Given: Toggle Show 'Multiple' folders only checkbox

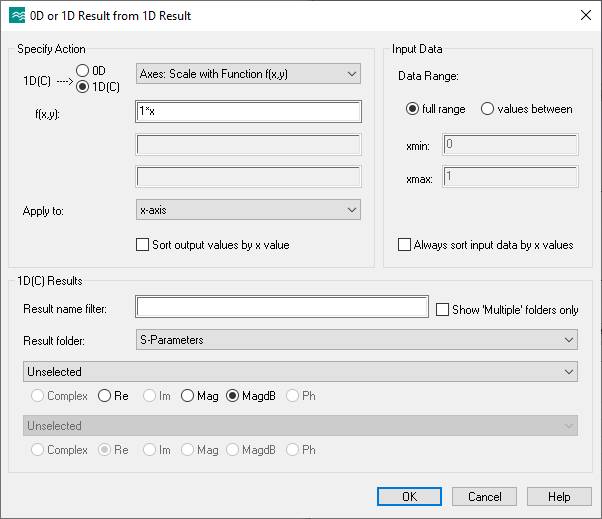Looking at the screenshot, I should [x=443, y=310].
